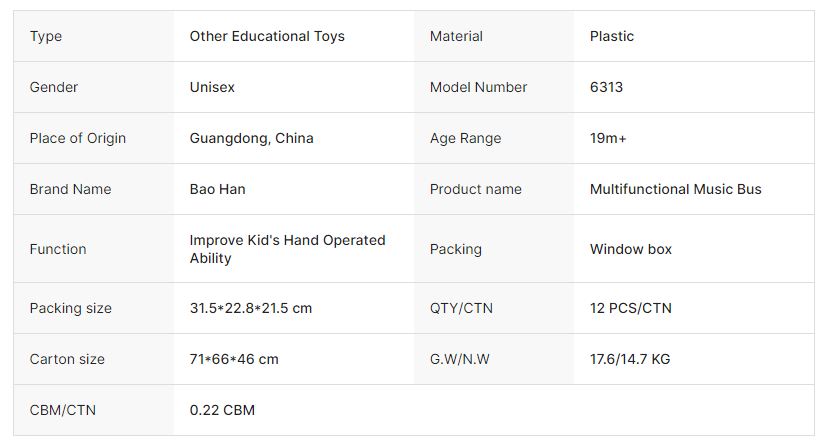The image size is (829, 447).
Task: Select the 'Plastic' material value
Action: [x=612, y=36]
